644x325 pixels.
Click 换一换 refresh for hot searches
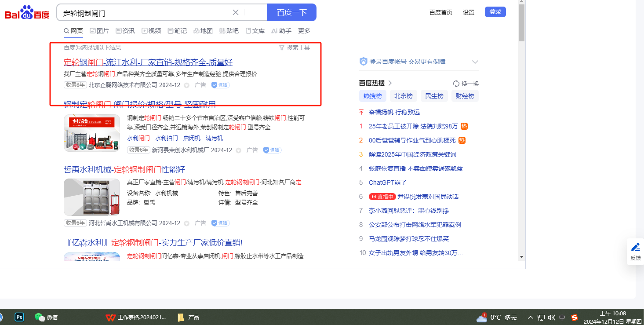point(466,84)
